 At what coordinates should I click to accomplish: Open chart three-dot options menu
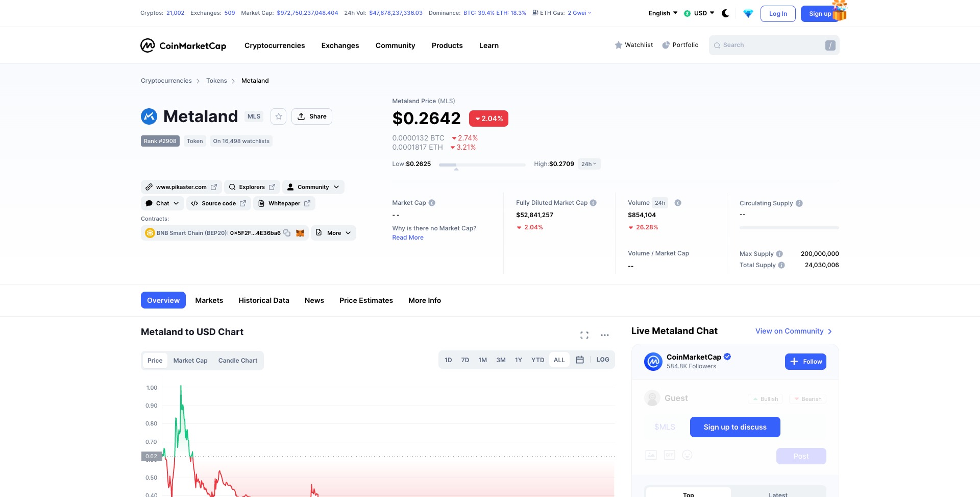(605, 335)
